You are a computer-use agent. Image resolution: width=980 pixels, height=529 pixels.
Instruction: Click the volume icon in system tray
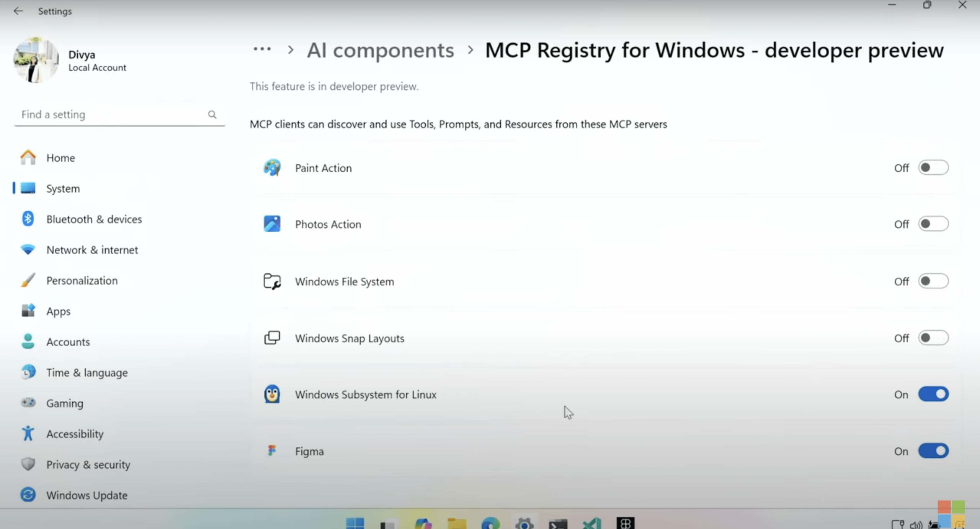point(916,525)
